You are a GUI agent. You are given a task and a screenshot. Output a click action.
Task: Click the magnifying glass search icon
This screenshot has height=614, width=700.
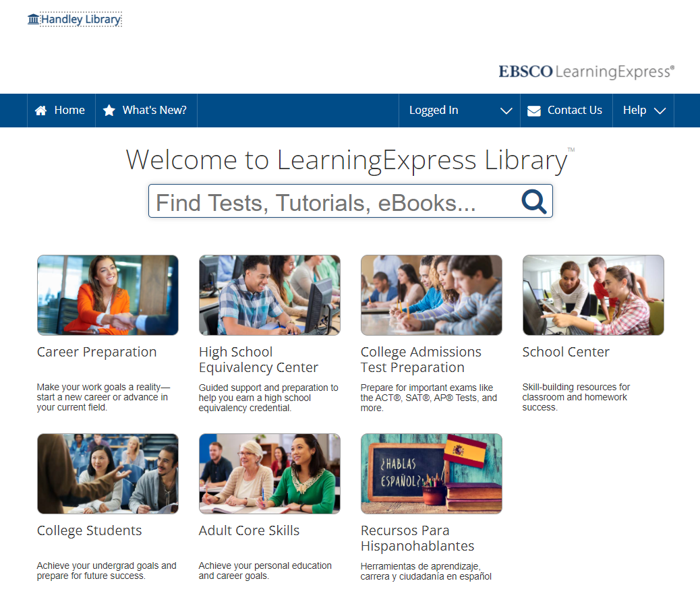point(533,201)
